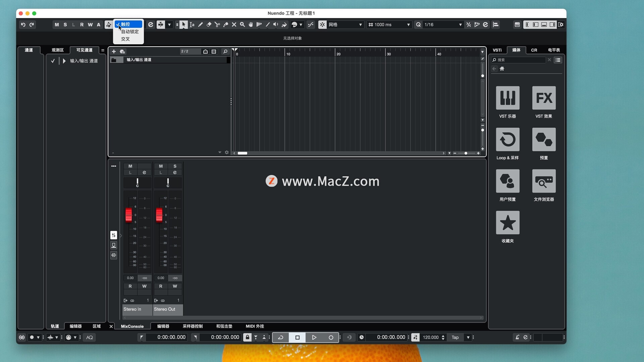
Task: Toggle global Mute M button
Action: tap(57, 24)
